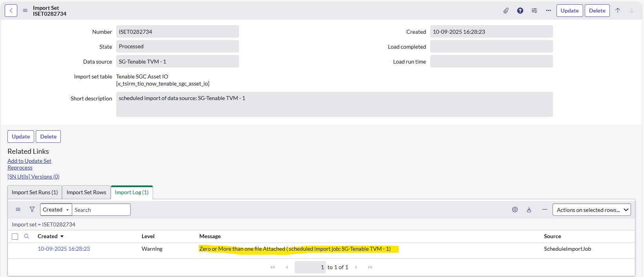
Task: Go to the last page of results
Action: [370, 267]
